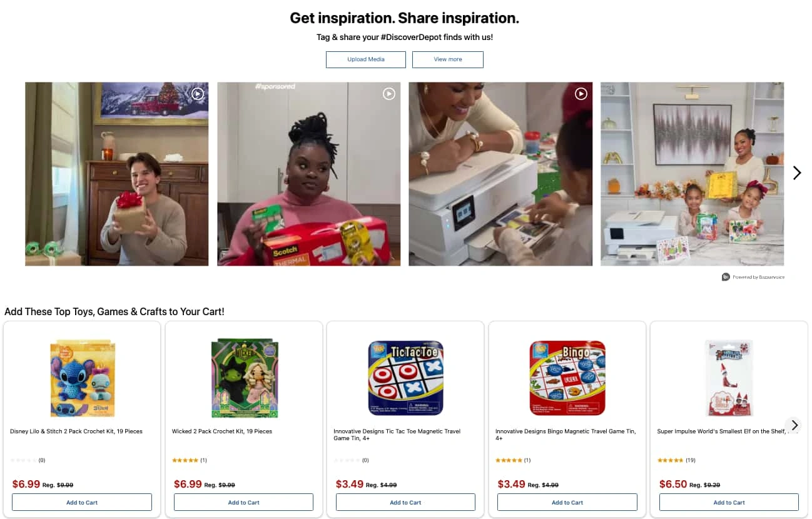Image resolution: width=812 pixels, height=519 pixels.
Task: Advance inspiration gallery with right arrow
Action: [x=796, y=173]
